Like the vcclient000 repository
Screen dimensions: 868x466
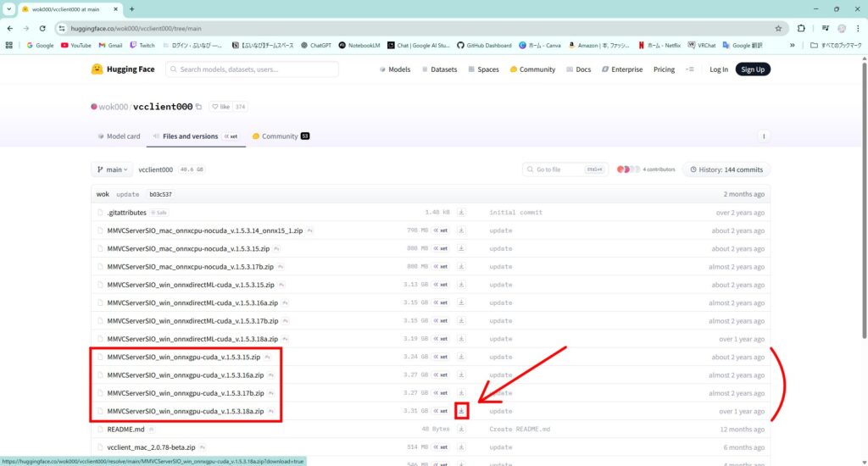point(220,107)
